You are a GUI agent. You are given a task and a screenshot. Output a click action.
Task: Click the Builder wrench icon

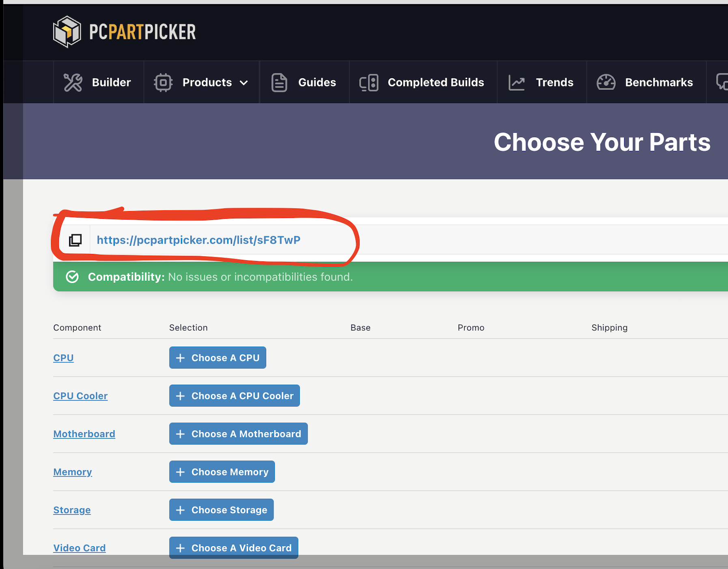coord(73,82)
